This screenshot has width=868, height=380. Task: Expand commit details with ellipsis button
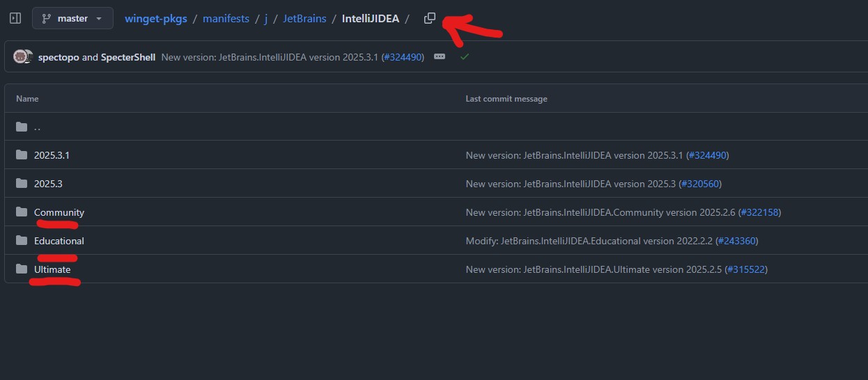(x=440, y=57)
